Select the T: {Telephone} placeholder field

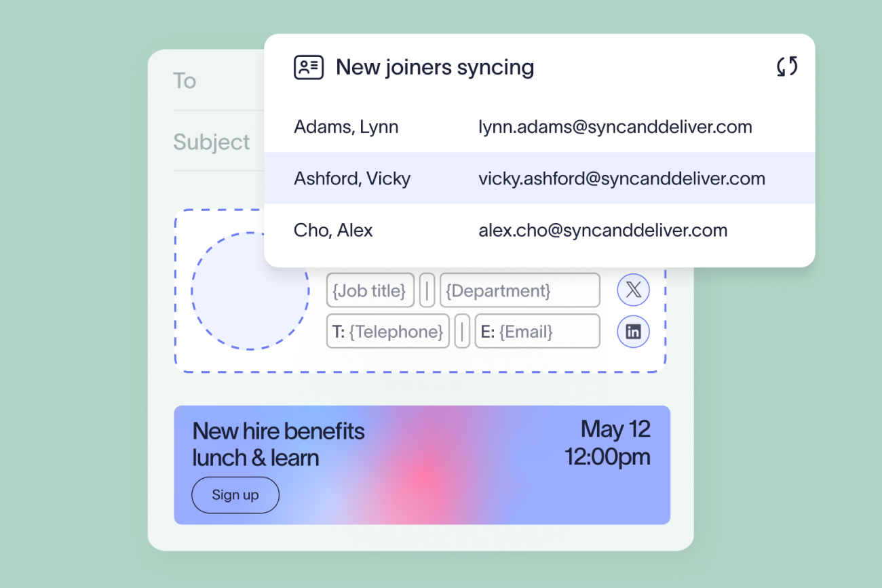pyautogui.click(x=388, y=331)
